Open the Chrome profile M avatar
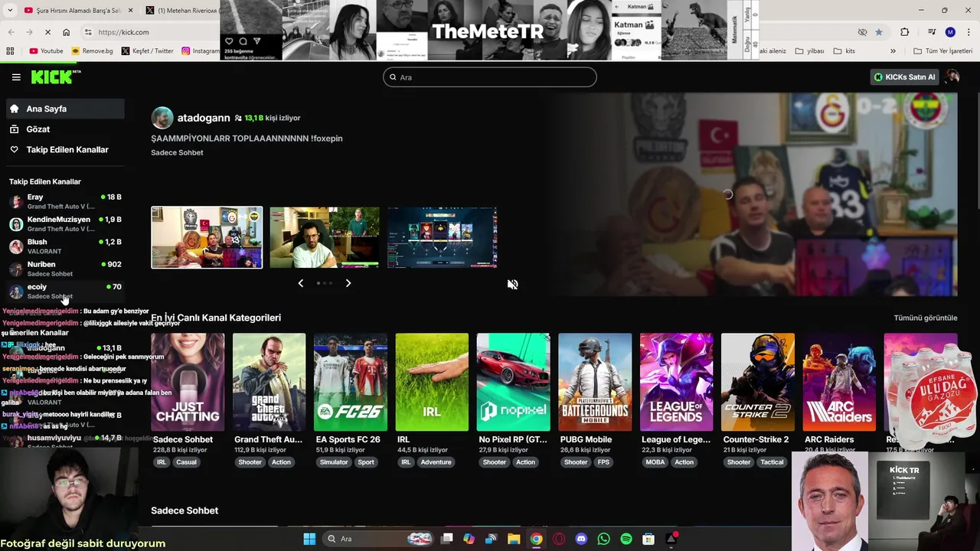This screenshot has height=551, width=980. pos(950,32)
